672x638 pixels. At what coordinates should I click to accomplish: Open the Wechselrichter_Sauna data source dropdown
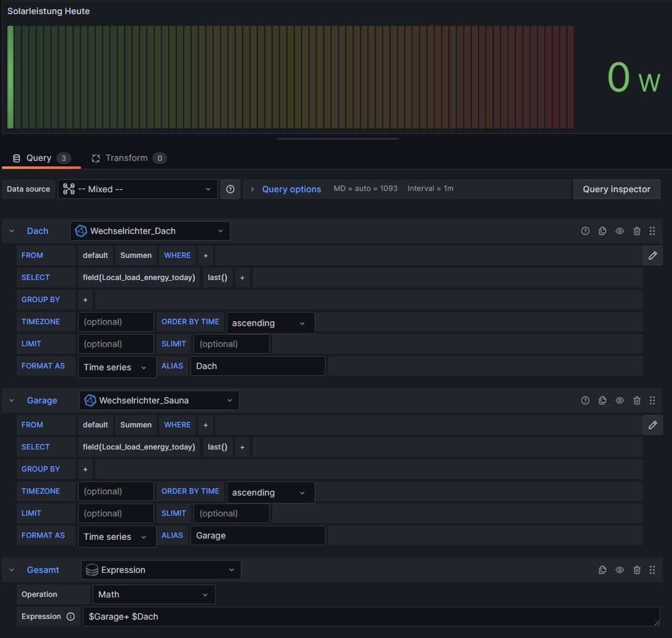(159, 400)
